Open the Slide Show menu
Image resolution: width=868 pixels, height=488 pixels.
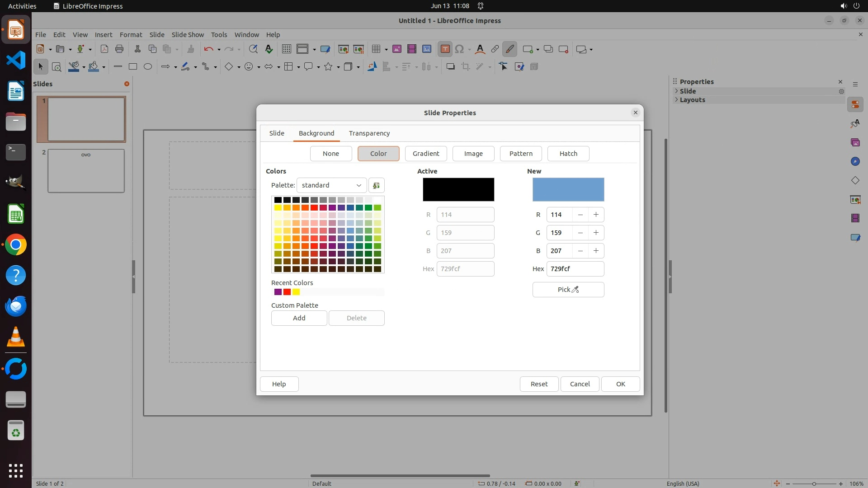click(187, 34)
